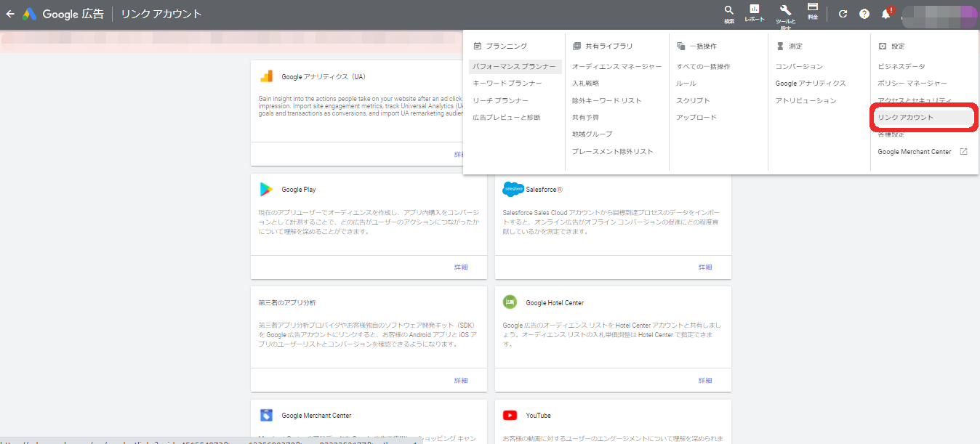Click the Google Play card icon
The width and height of the screenshot is (980, 444).
click(267, 189)
